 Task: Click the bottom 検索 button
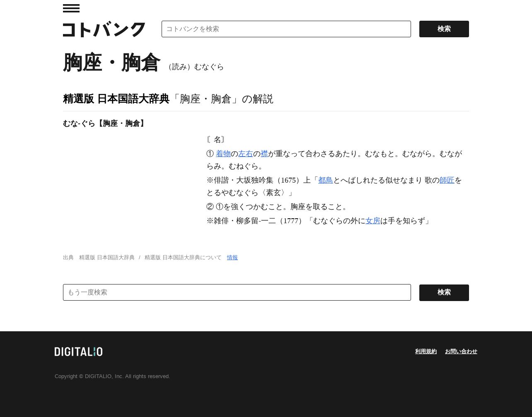click(x=444, y=293)
